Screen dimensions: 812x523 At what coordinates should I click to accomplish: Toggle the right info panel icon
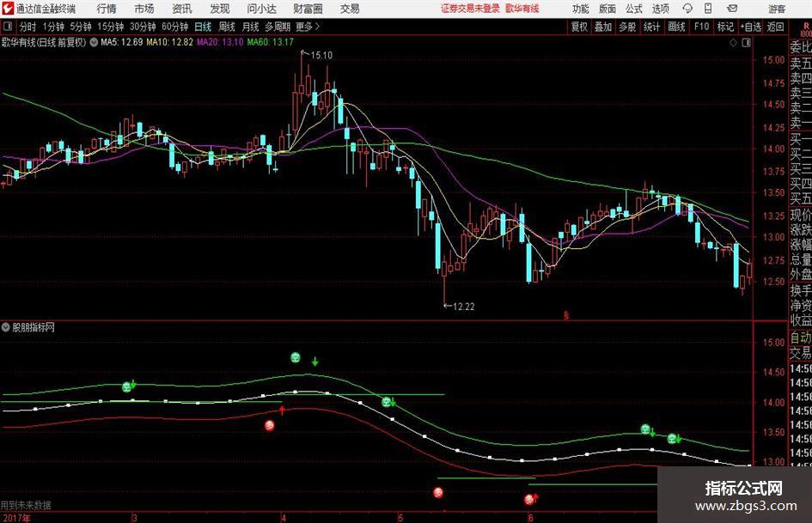(x=746, y=43)
